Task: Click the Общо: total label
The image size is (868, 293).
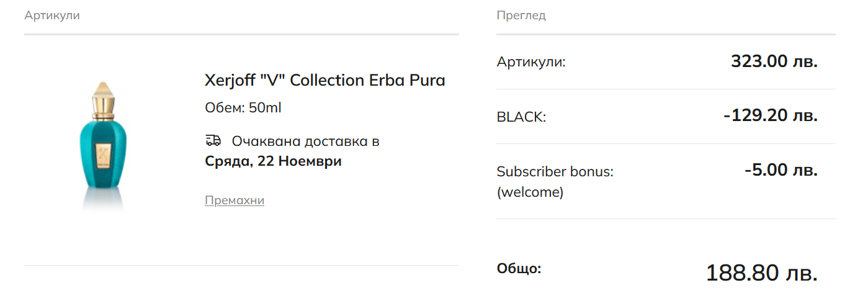Action: click(x=519, y=269)
